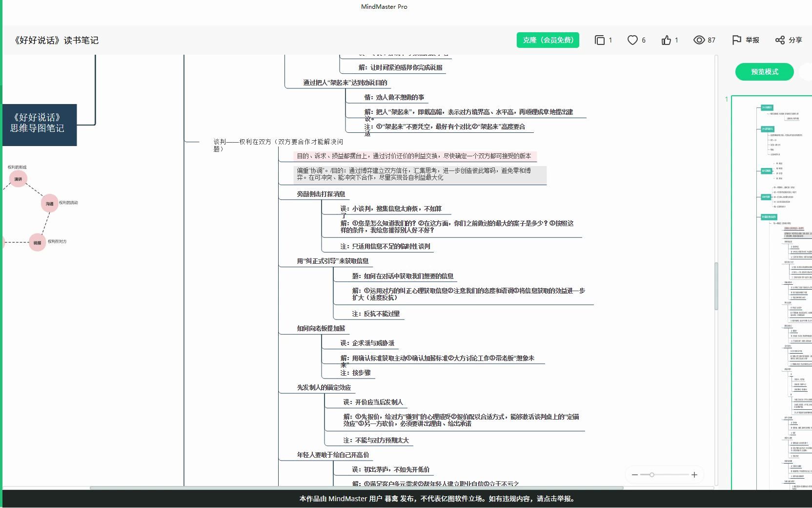Viewport: 812px width, 508px height.
Task: Select the 谈判——权利在双方 branch node
Action: pyautogui.click(x=278, y=145)
